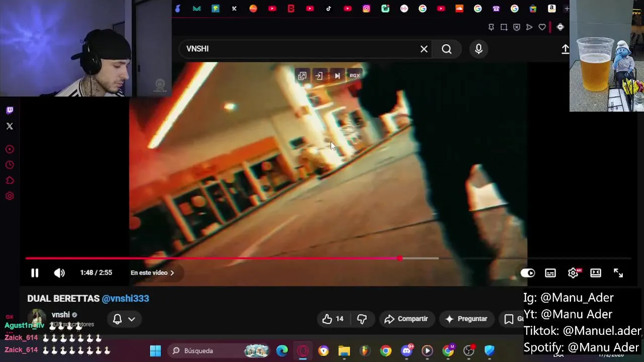Image resolution: width=644 pixels, height=362 pixels.
Task: Click the progress bar scrubber dot
Action: (x=399, y=258)
